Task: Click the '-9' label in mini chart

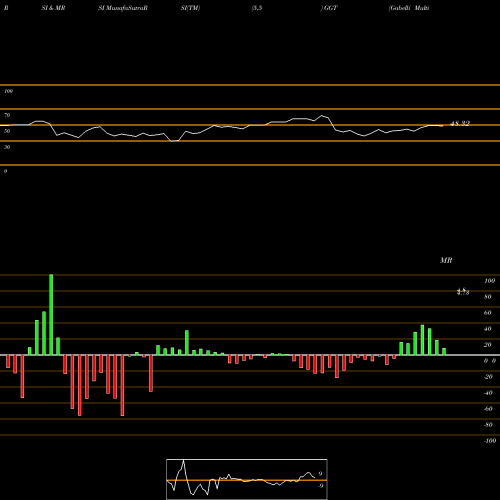Action: click(x=320, y=486)
